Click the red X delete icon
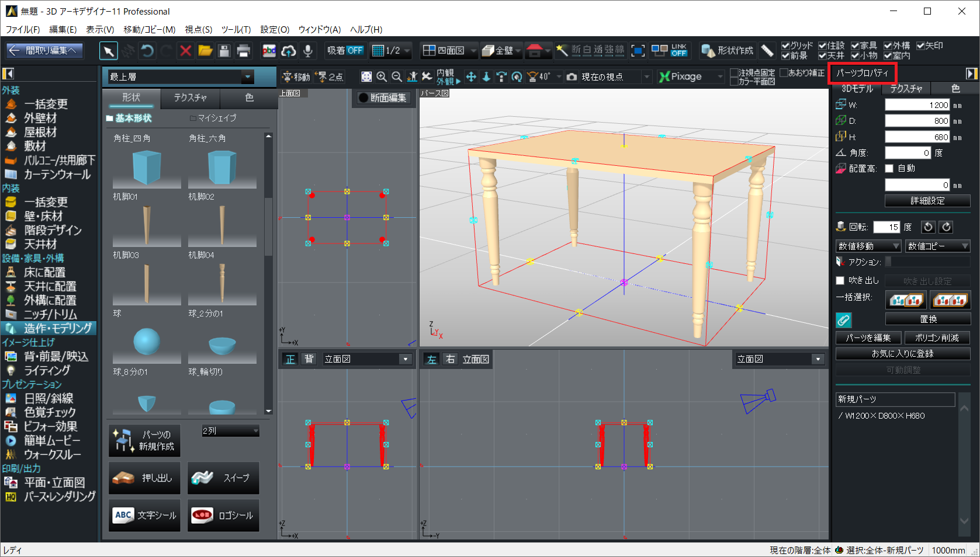This screenshot has height=557, width=980. click(185, 51)
